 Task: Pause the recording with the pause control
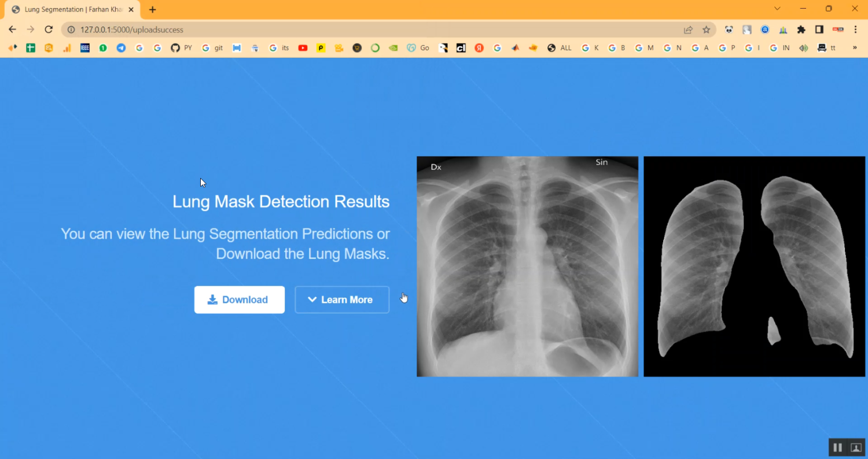(837, 447)
